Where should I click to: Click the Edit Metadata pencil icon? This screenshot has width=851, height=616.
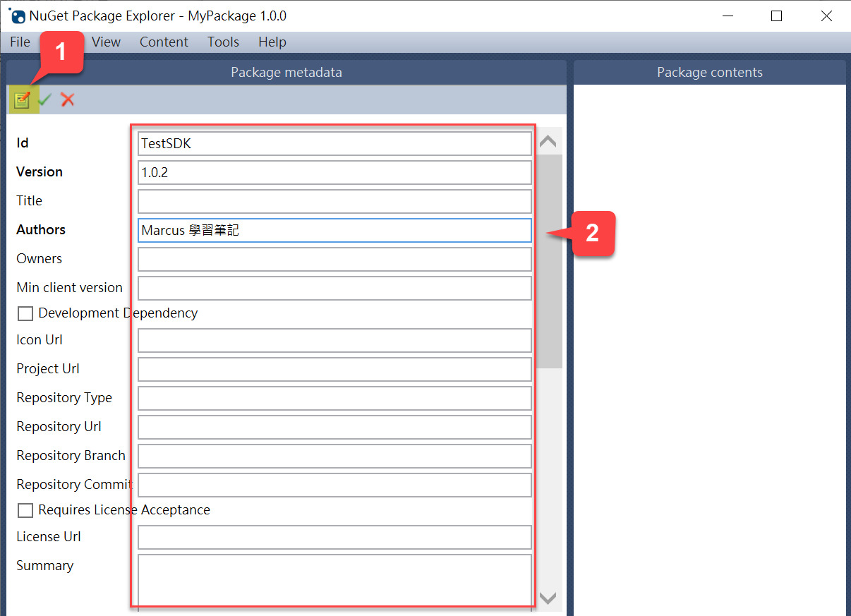pyautogui.click(x=22, y=99)
